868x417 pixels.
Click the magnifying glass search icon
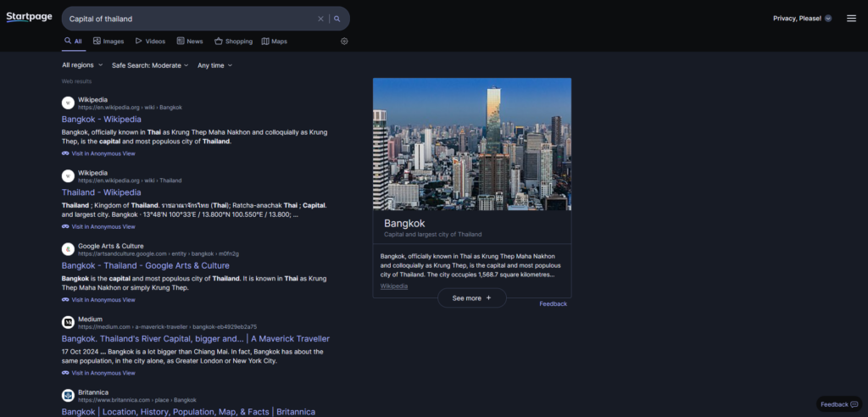(337, 19)
